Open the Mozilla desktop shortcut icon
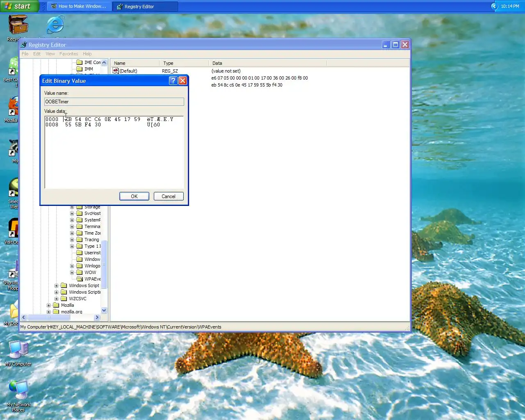525x420 pixels. tap(14, 107)
